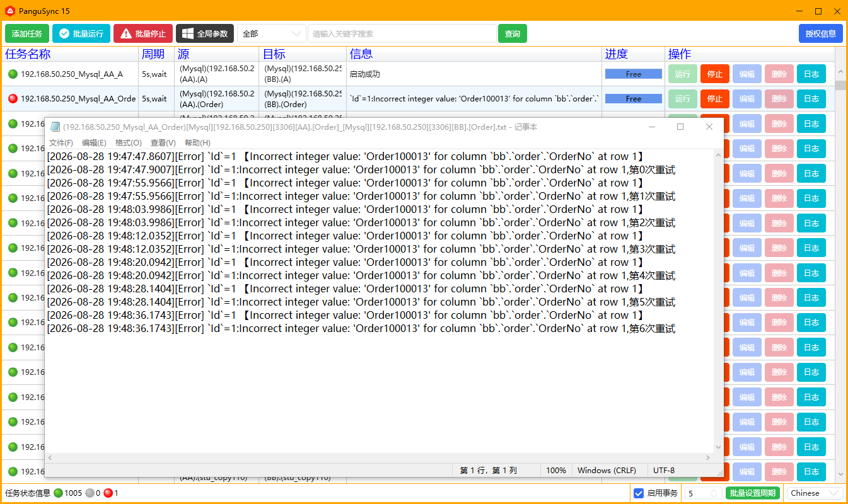Click the Free progress bar of the Mysql_AA_A task

point(634,74)
